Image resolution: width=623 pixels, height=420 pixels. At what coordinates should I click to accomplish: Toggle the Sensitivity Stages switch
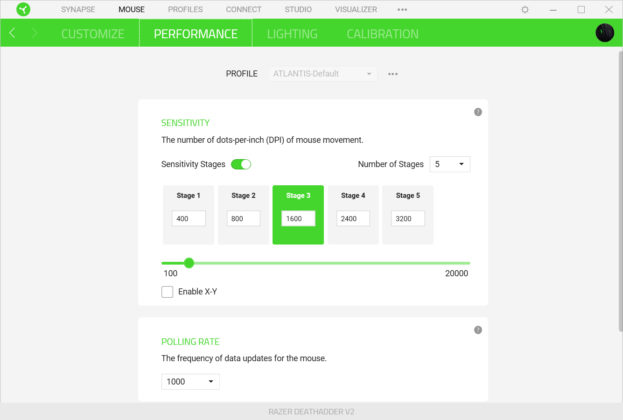tap(241, 164)
